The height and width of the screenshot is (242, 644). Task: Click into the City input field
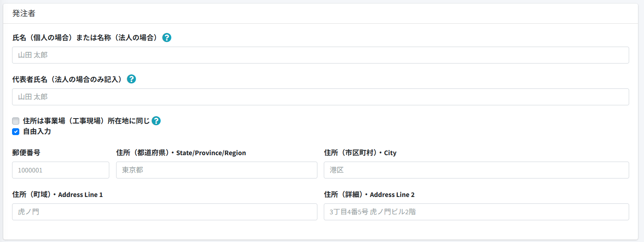tap(476, 170)
